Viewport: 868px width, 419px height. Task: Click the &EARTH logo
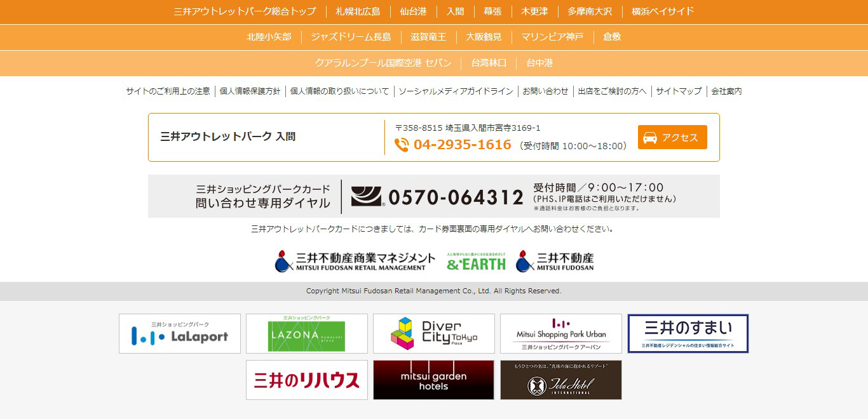click(476, 261)
